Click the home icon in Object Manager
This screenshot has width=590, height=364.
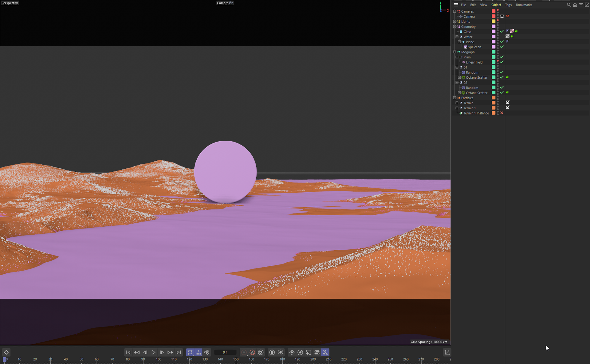pos(575,5)
